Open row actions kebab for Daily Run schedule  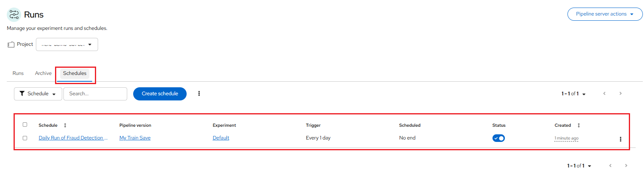coord(620,139)
